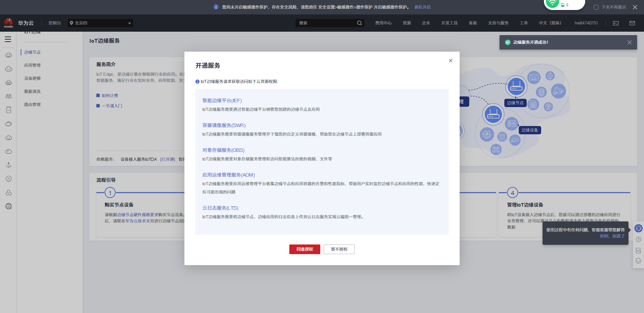644x313 pixels.
Task: Open 企业 in the top navigation
Action: 426,23
